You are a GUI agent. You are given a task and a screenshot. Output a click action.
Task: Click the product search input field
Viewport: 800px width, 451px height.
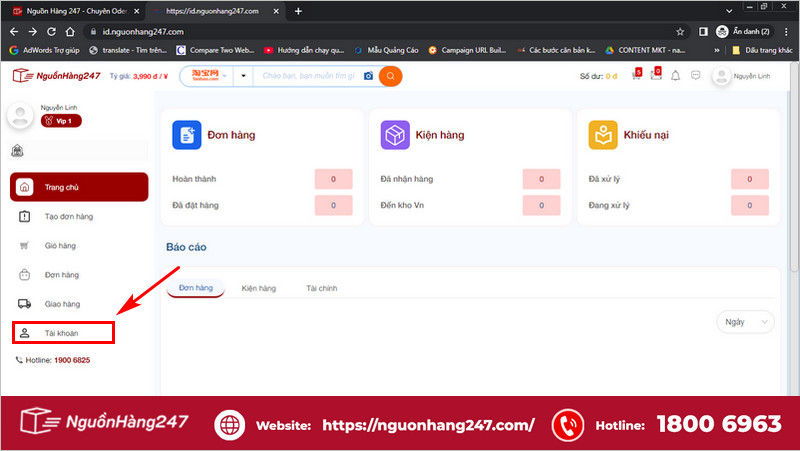coord(309,76)
